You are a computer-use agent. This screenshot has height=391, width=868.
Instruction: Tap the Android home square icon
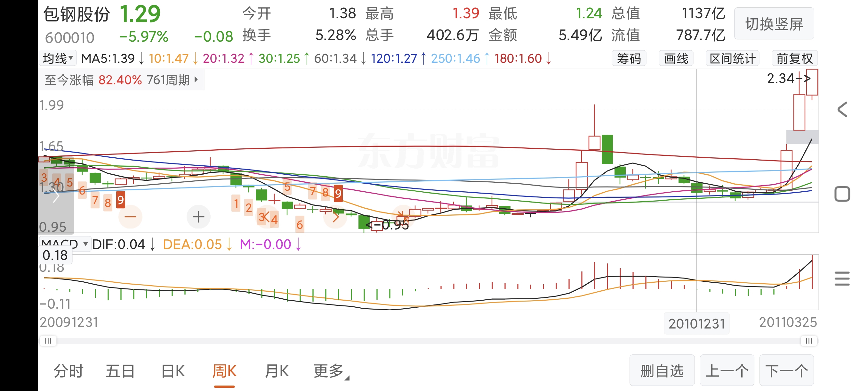pyautogui.click(x=842, y=194)
